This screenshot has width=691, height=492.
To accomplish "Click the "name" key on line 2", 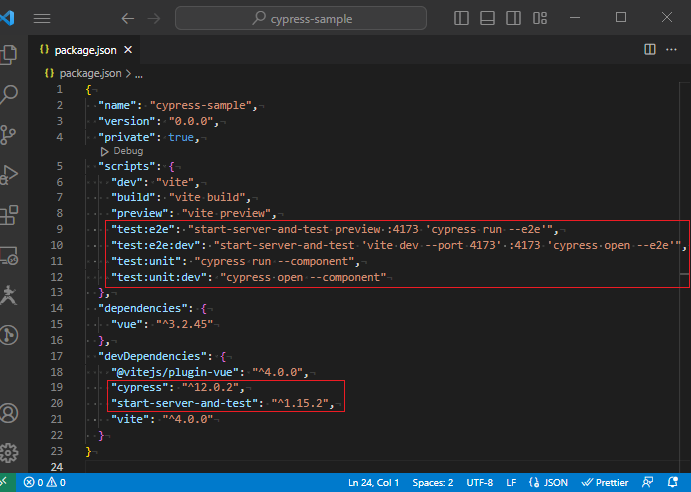I will tap(117, 105).
